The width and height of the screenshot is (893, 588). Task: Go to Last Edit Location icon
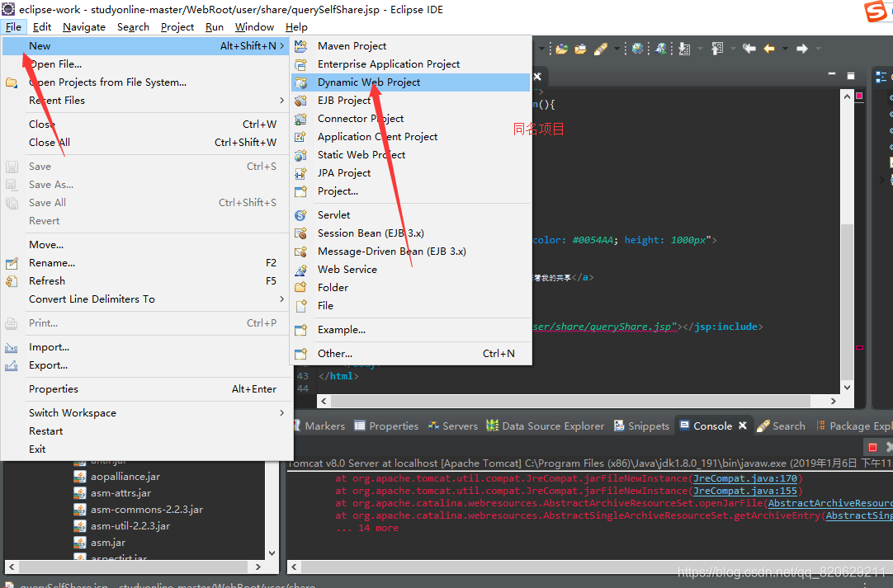pyautogui.click(x=749, y=49)
